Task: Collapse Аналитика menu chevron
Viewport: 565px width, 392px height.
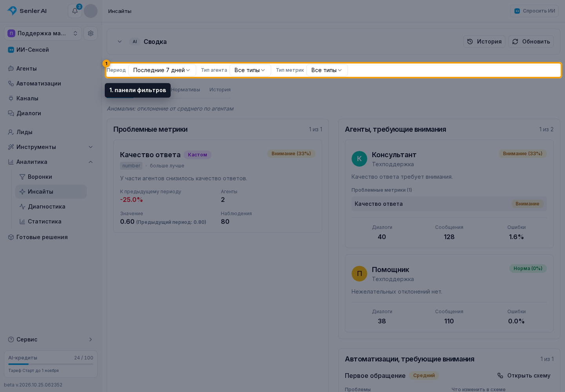Action: click(x=91, y=162)
